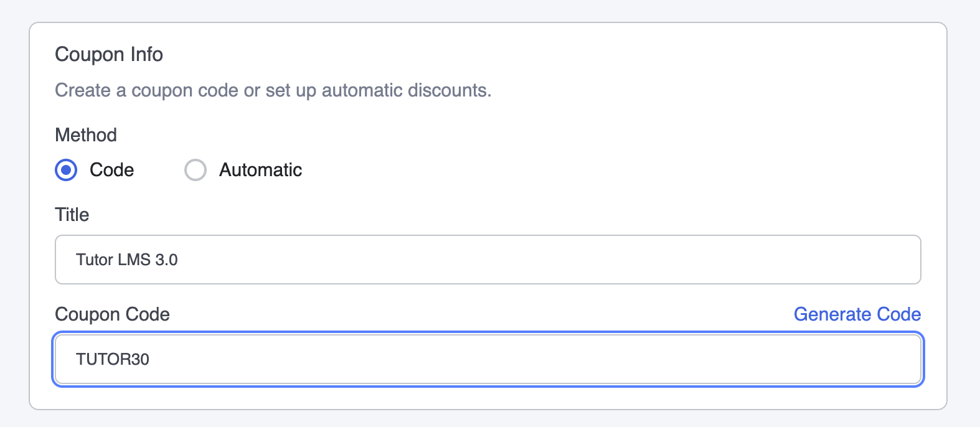
Task: Click the Title field label
Action: click(x=72, y=215)
